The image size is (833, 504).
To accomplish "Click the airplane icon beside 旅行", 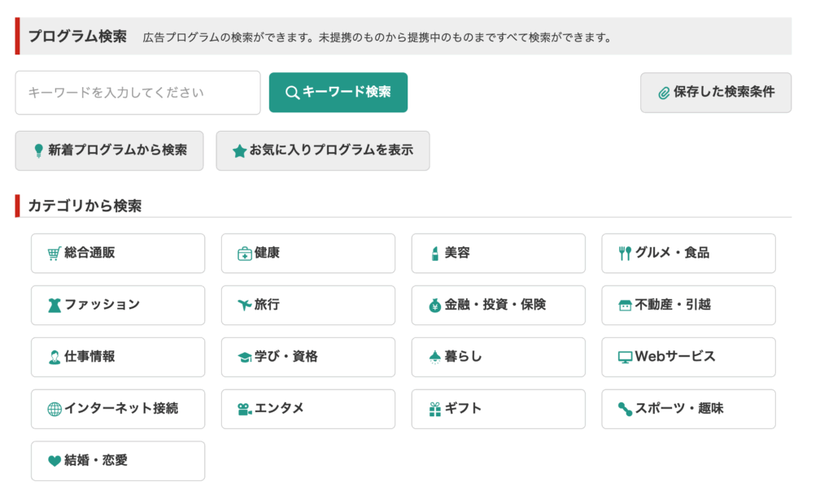I will pos(244,306).
